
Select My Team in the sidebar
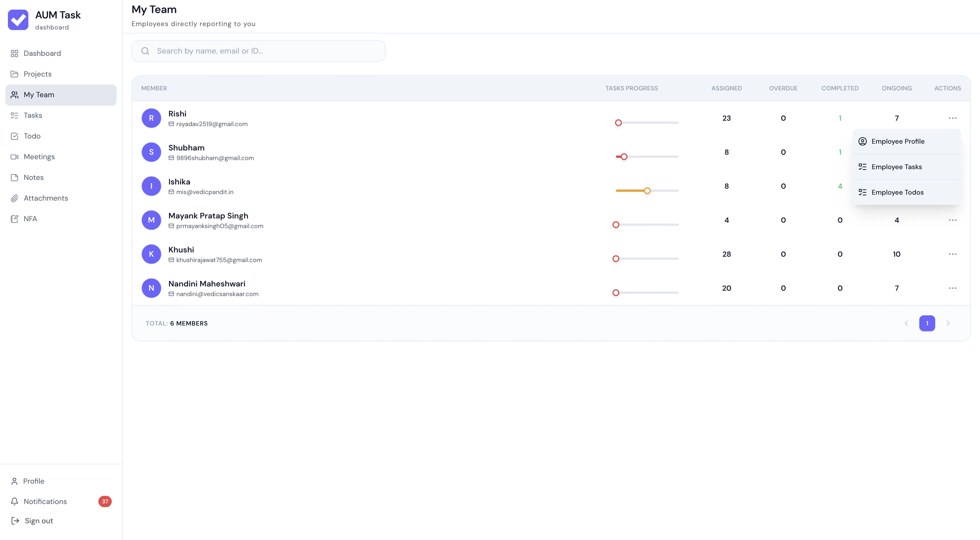tap(61, 95)
